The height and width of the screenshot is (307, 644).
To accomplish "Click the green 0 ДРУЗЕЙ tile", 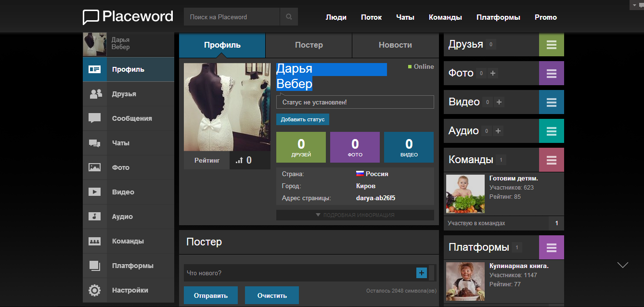I will coord(301,147).
